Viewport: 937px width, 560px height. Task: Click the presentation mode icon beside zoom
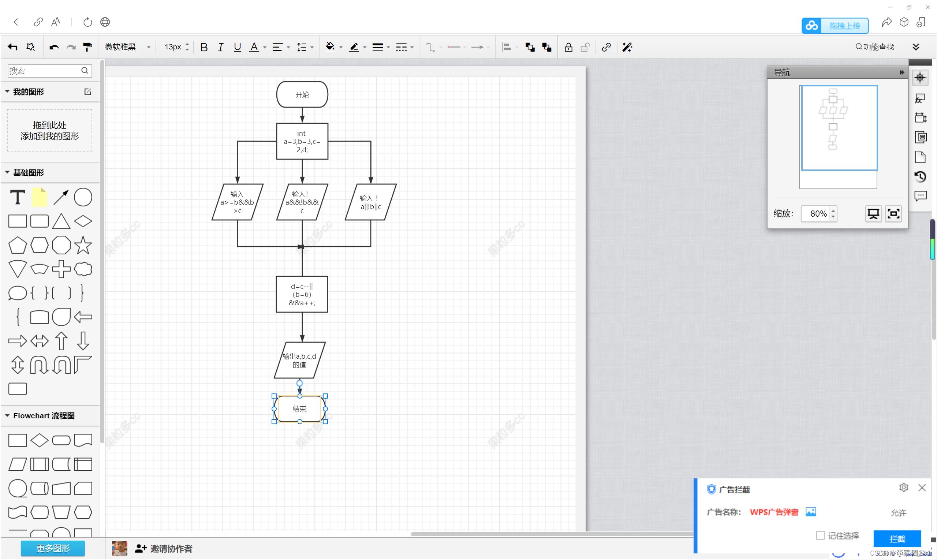[873, 214]
